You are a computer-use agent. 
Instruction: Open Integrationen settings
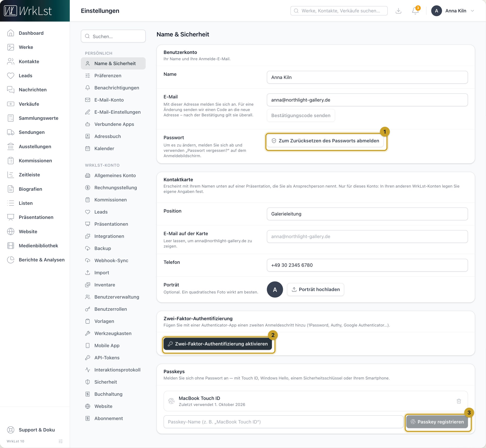tap(113, 236)
